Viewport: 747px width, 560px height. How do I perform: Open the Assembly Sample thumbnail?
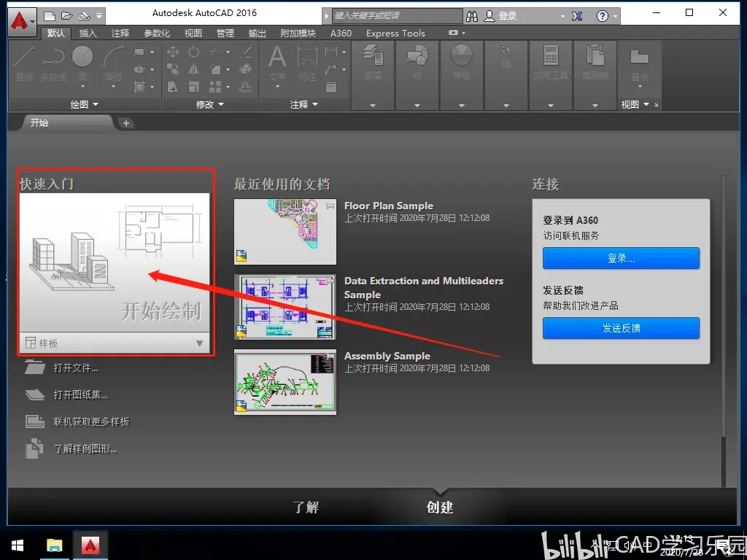tap(285, 382)
